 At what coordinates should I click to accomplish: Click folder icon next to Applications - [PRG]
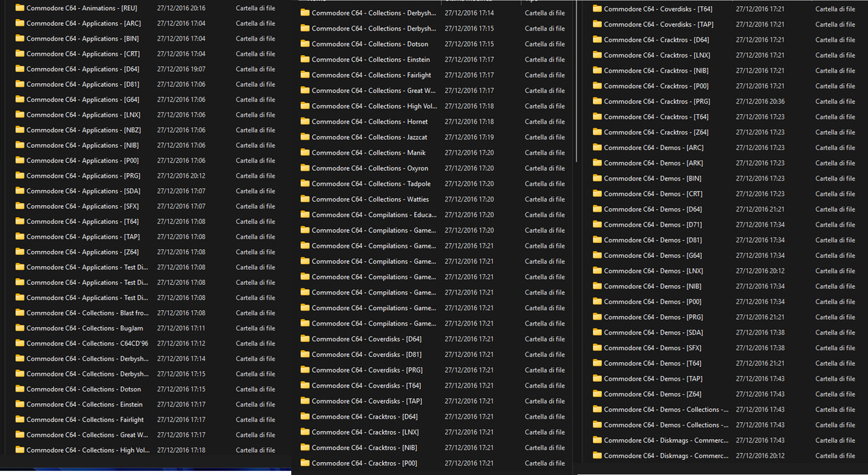(20, 176)
